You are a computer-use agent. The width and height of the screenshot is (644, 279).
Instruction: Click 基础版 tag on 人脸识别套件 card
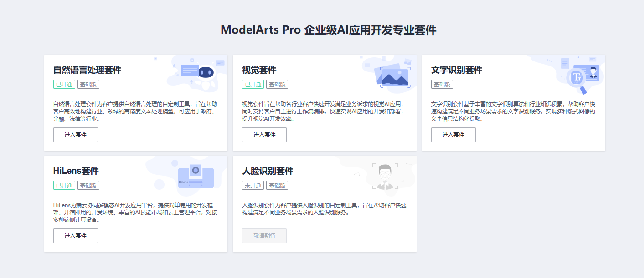[277, 185]
